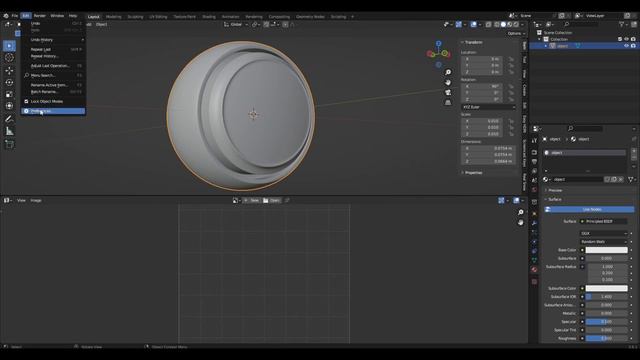
Task: Click the viewport pan hand icon
Action: click(448, 82)
